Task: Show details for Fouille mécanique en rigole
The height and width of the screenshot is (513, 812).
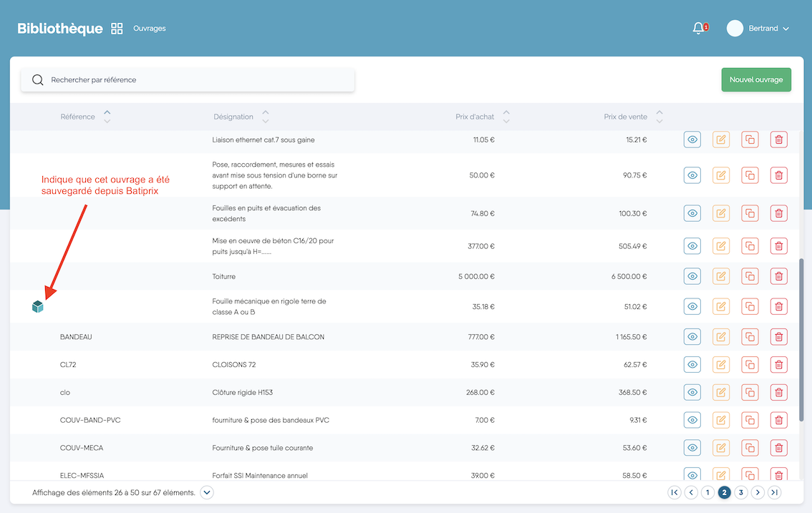Action: pyautogui.click(x=692, y=306)
